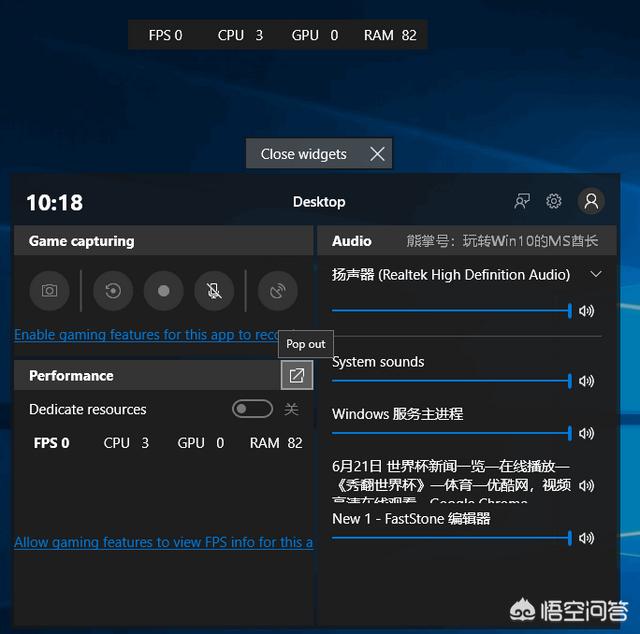Screen dimensions: 640x634
Task: Select FPS 0 in Performance panel
Action: pyautogui.click(x=51, y=443)
